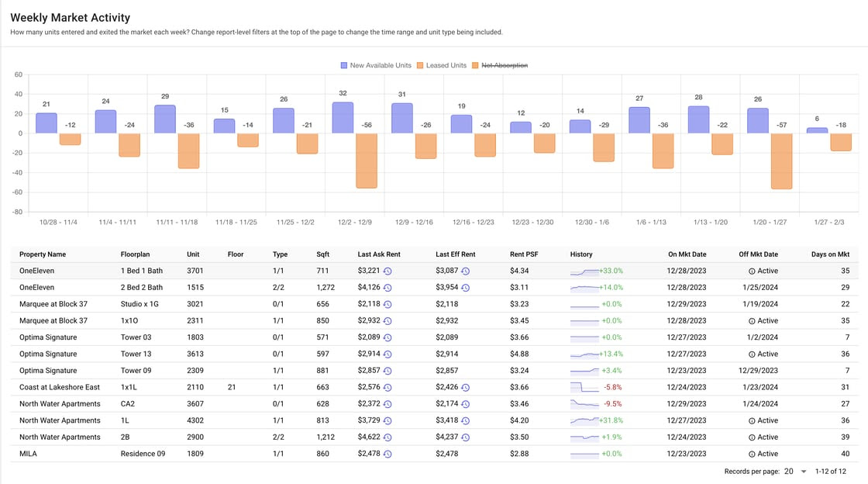Click floorplan cell Studio x 1G
The height and width of the screenshot is (484, 868).
click(x=139, y=305)
